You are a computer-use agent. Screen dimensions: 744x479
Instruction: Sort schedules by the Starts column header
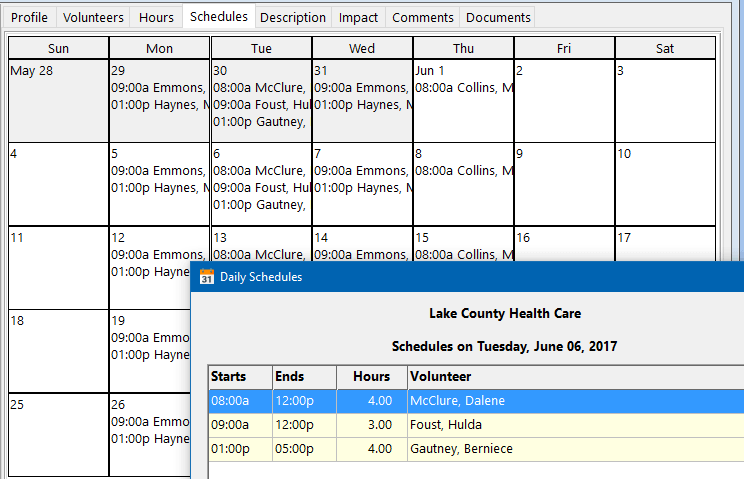(241, 377)
